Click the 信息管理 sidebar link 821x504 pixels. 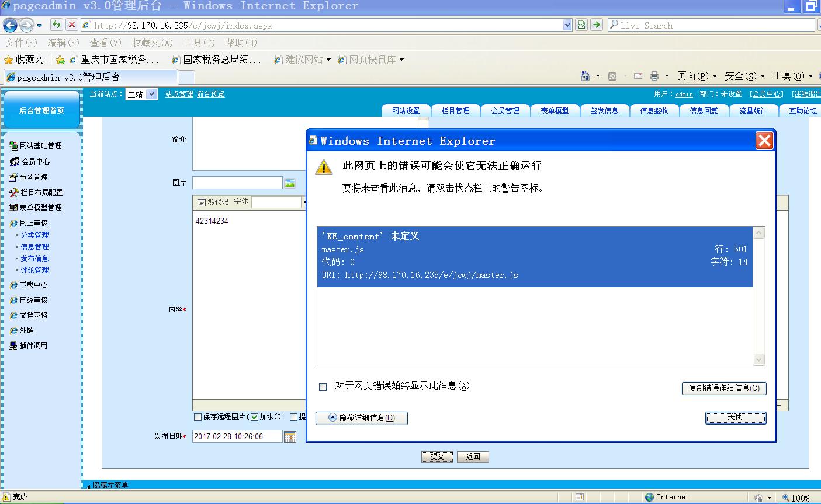coord(34,247)
